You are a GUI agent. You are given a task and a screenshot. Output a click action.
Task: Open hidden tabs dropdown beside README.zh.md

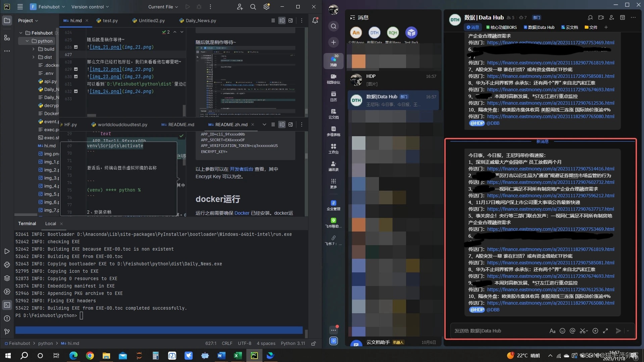click(x=264, y=124)
